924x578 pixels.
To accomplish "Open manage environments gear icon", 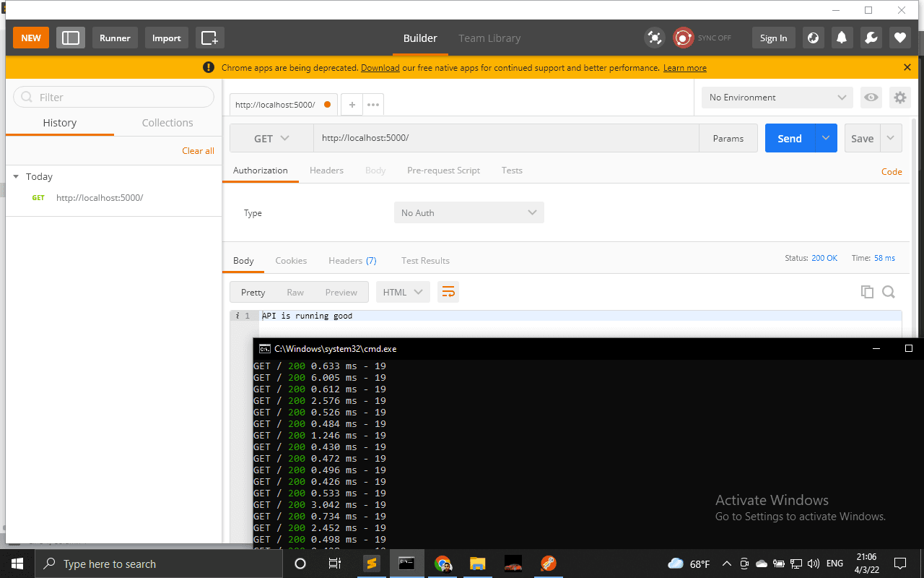I will coord(899,98).
